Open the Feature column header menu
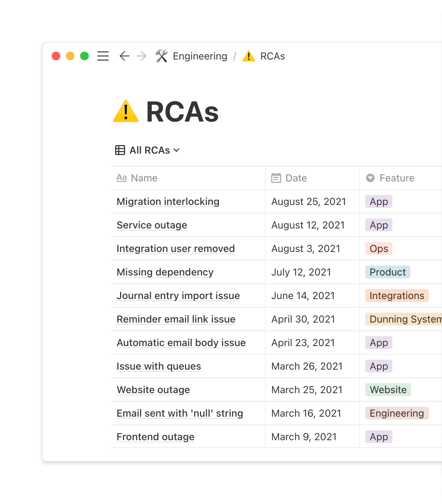 [397, 178]
